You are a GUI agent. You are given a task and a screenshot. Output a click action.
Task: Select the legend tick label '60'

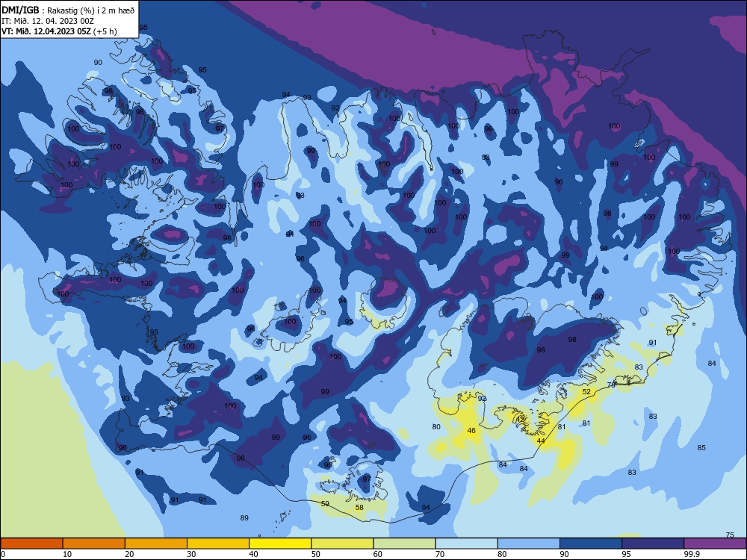(378, 554)
